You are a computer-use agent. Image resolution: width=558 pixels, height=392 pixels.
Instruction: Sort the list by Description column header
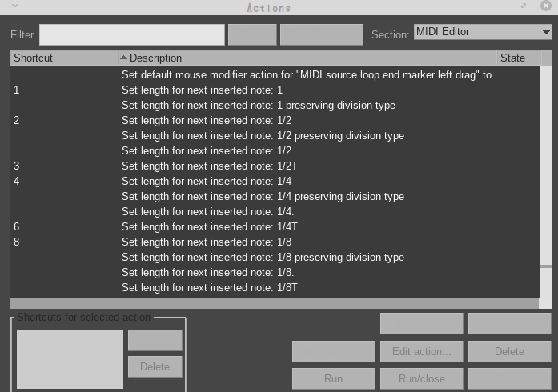[x=307, y=58]
